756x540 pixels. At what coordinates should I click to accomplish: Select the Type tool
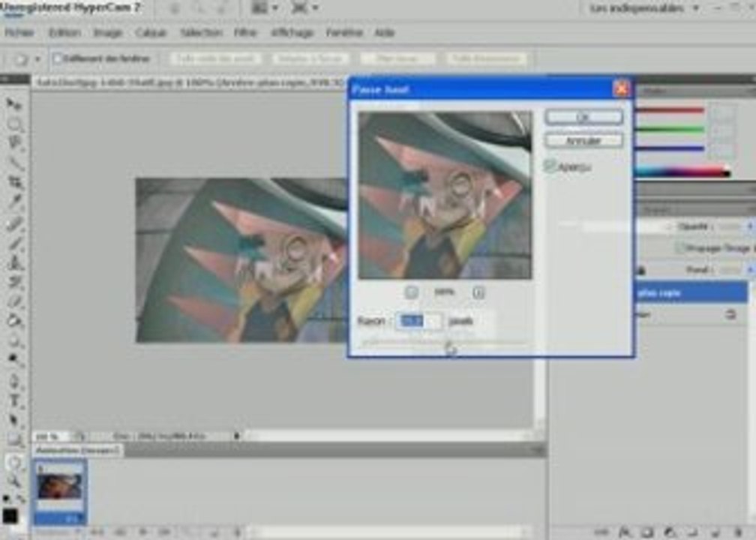pos(14,400)
